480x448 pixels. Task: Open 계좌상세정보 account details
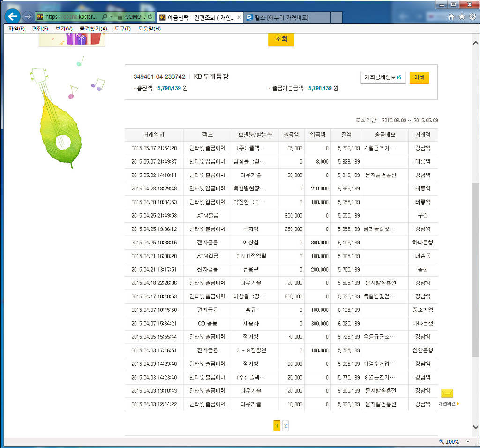point(383,78)
